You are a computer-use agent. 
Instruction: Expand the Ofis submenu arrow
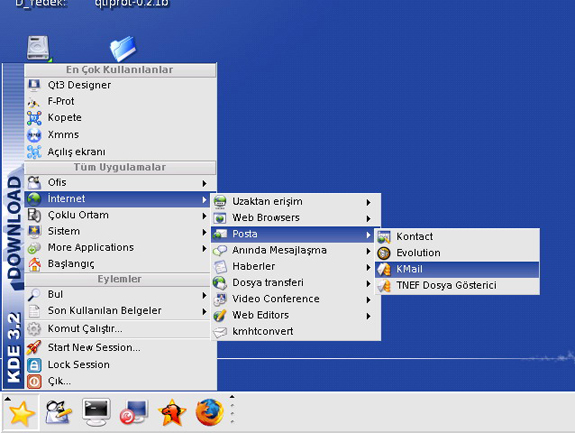click(204, 183)
